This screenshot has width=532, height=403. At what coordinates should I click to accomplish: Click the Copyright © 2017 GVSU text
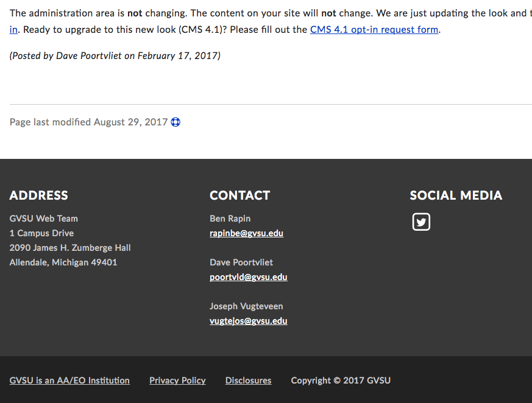(x=341, y=380)
